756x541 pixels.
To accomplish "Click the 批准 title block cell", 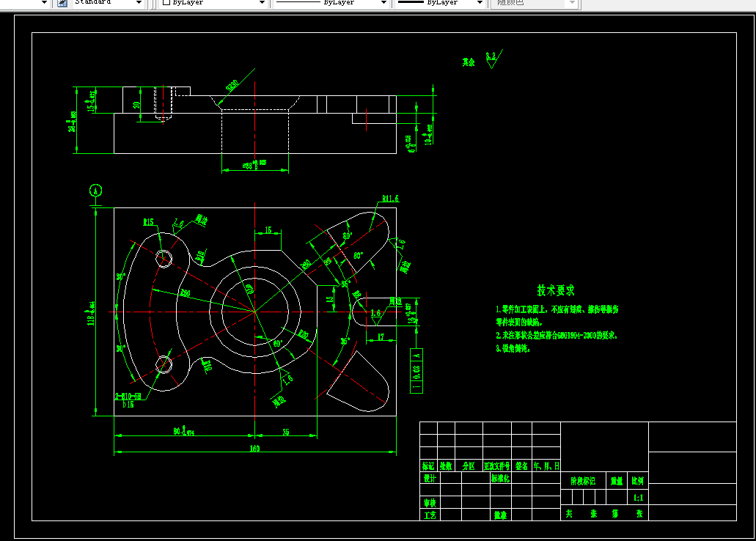I will coord(501,515).
